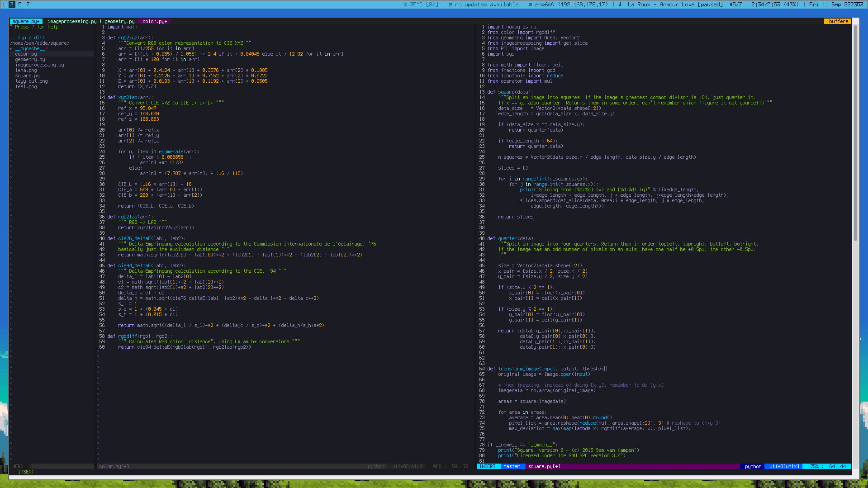Click the geometry.py buffer tab
Image resolution: width=868 pixels, height=488 pixels.
click(119, 21)
